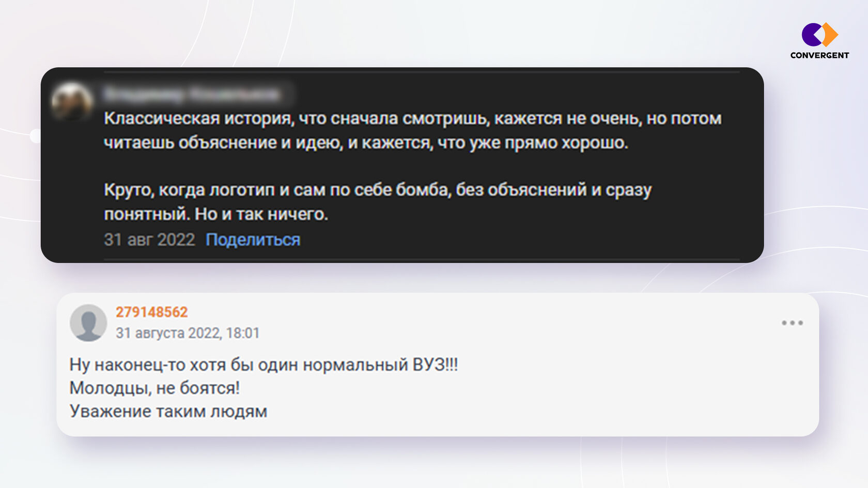The image size is (868, 488).
Task: Click the timestamp 31 авг 2022 on the dark comment
Action: [149, 239]
